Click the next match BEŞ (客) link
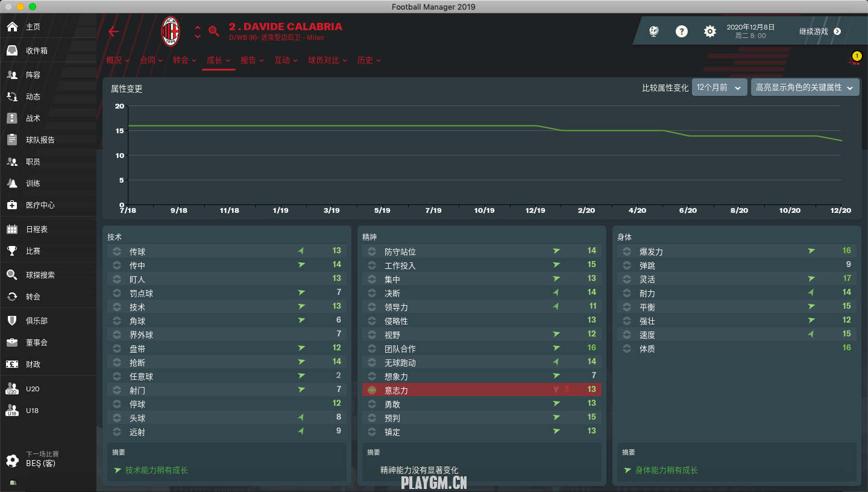 (41, 464)
